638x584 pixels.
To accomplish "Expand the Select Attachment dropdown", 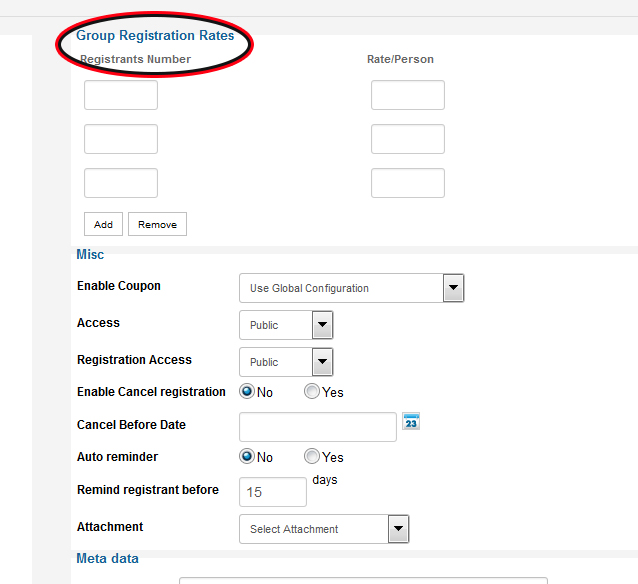I will tap(324, 529).
